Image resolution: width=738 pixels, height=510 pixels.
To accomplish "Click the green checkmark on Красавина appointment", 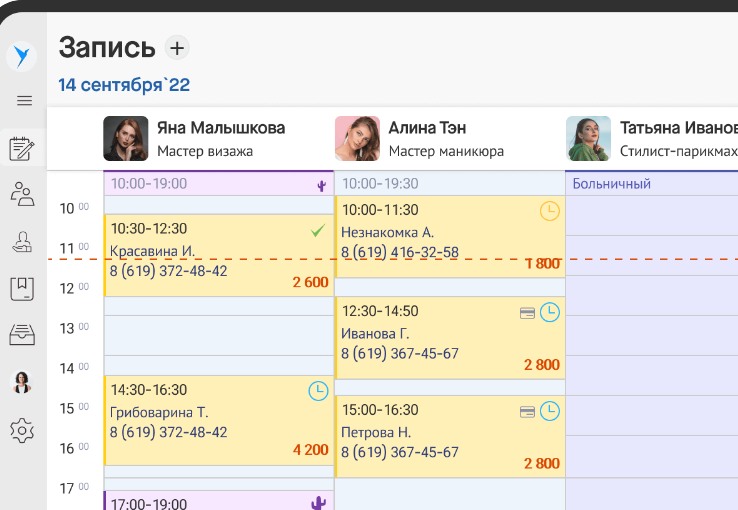I will click(318, 230).
